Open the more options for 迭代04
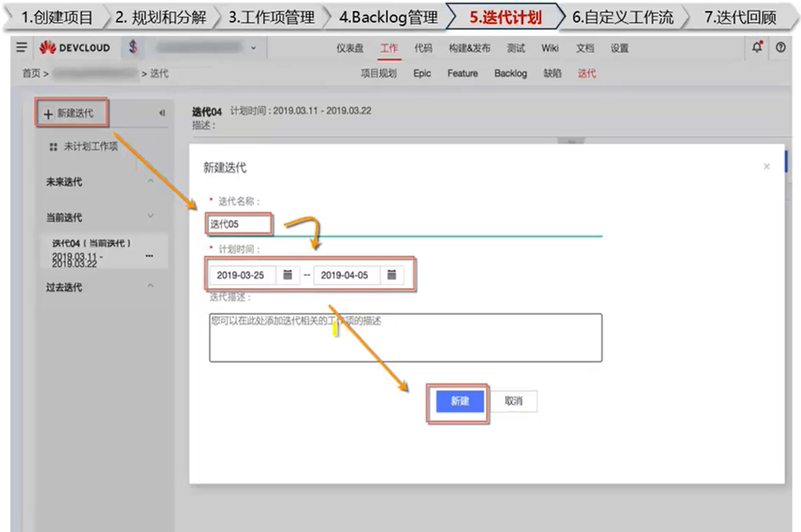The height and width of the screenshot is (532, 801). point(149,255)
